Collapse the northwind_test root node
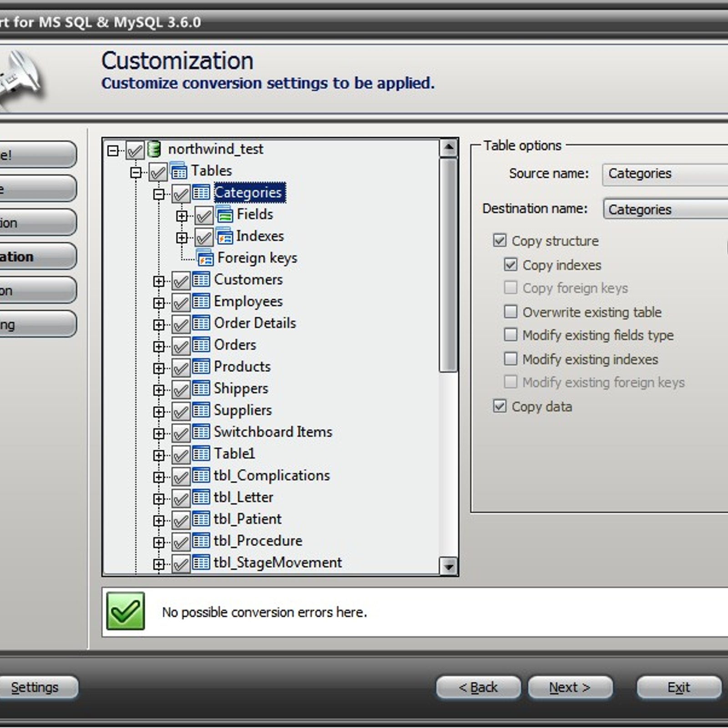The image size is (728, 728). point(113,150)
